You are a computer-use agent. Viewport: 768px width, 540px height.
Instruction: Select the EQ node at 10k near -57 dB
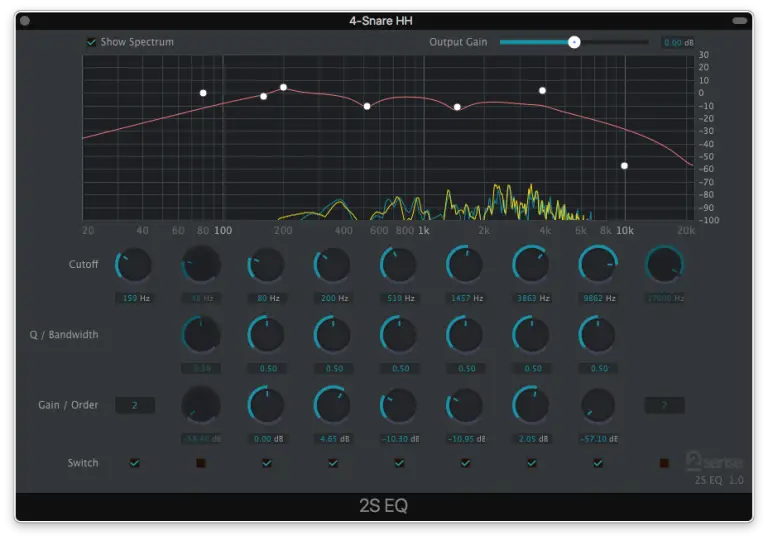(x=624, y=166)
